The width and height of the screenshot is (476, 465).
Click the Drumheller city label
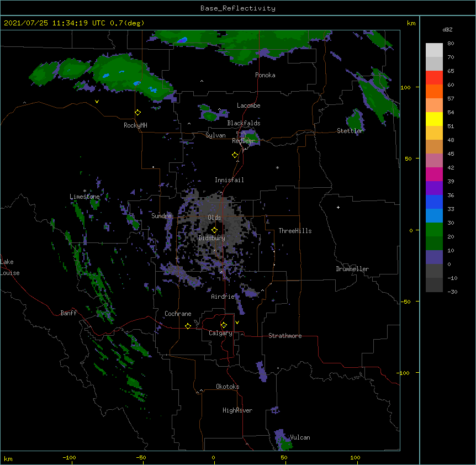click(x=352, y=269)
